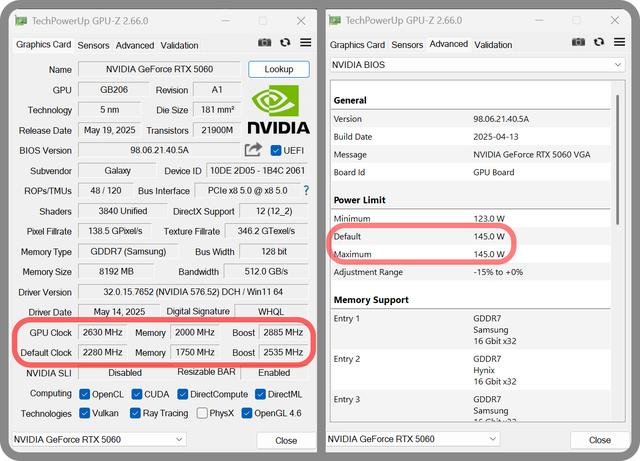Screen dimensions: 640x461
Task: Click the BIOS Version field 98.06.21.40.5A
Action: pyautogui.click(x=160, y=150)
